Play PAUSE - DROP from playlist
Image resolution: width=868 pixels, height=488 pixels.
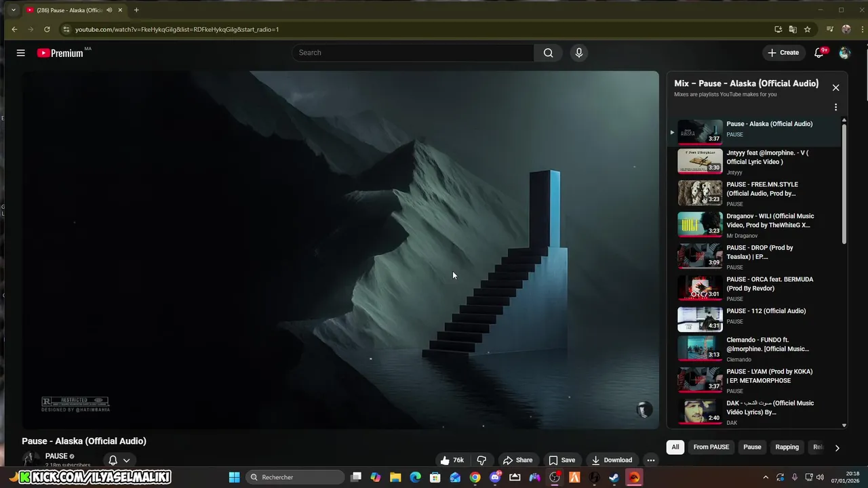tap(755, 257)
